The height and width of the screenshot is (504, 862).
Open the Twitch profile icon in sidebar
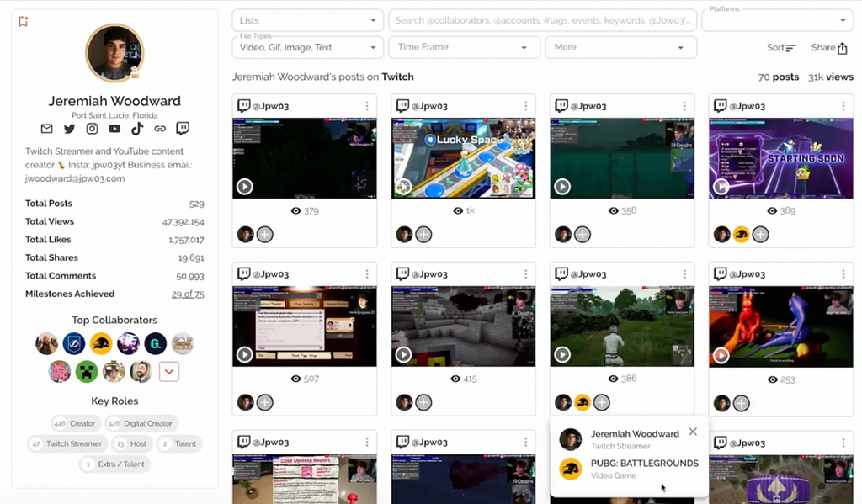[x=183, y=129]
